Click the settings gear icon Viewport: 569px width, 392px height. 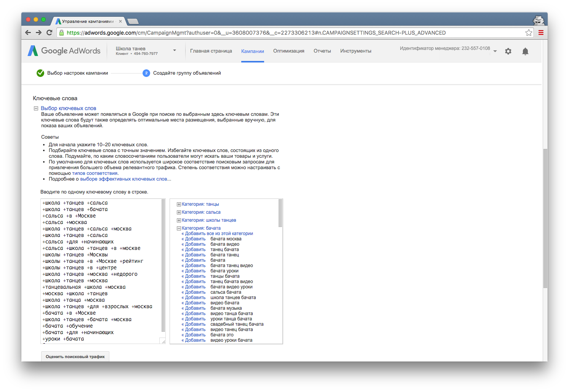(x=508, y=51)
